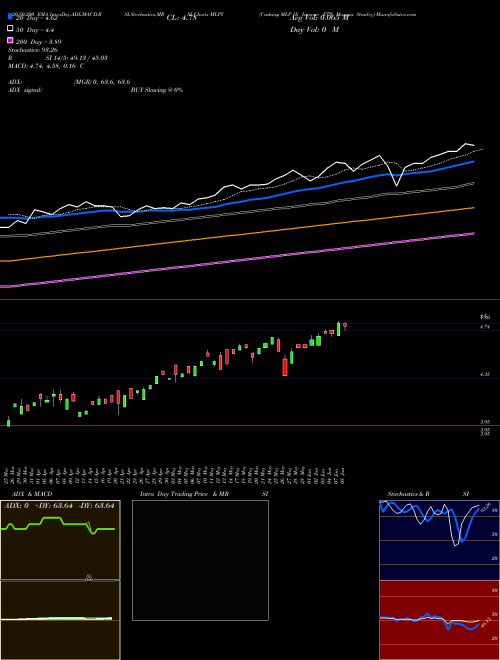Click the blue 20 Day legend swatch
This screenshot has width=500, height=660.
11,17
